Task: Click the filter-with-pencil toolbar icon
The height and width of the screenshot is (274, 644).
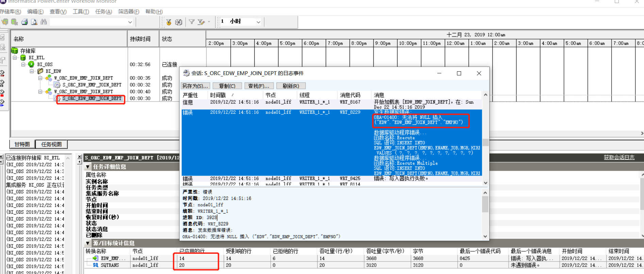Action: click(x=201, y=22)
